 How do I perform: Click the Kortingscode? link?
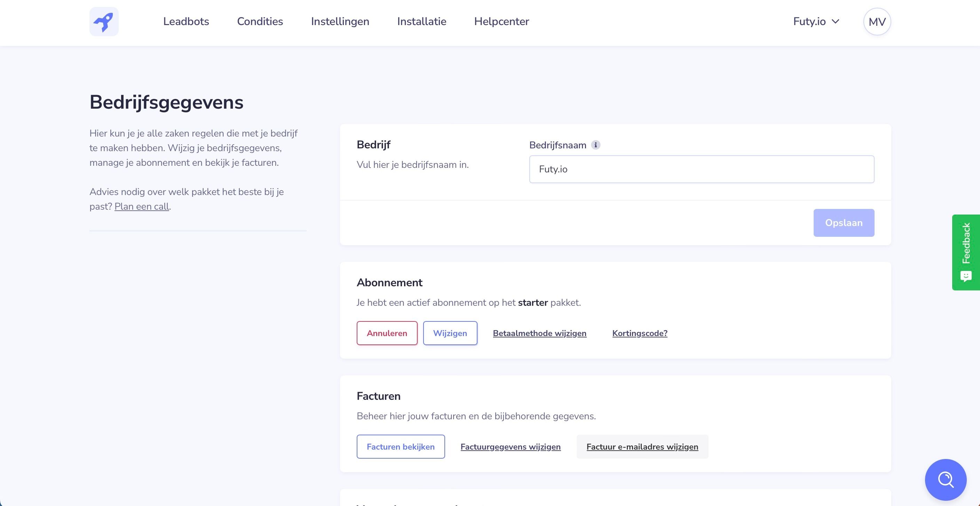pos(640,333)
